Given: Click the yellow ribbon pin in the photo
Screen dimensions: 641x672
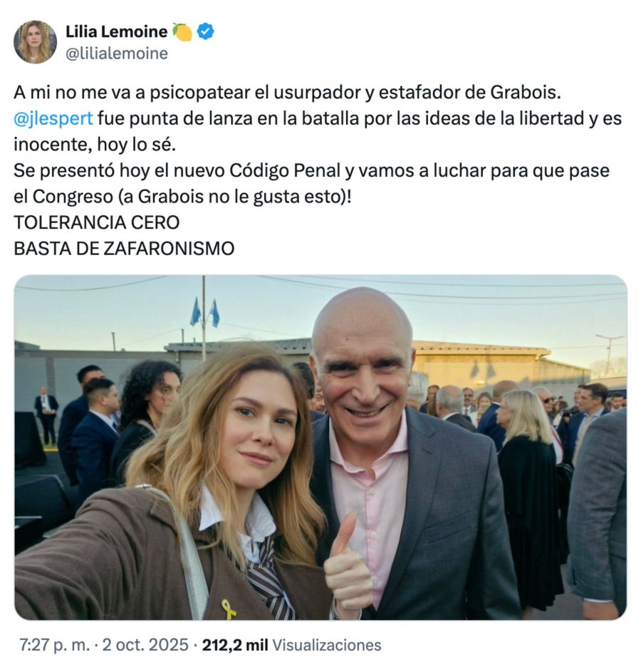Looking at the screenshot, I should (228, 609).
